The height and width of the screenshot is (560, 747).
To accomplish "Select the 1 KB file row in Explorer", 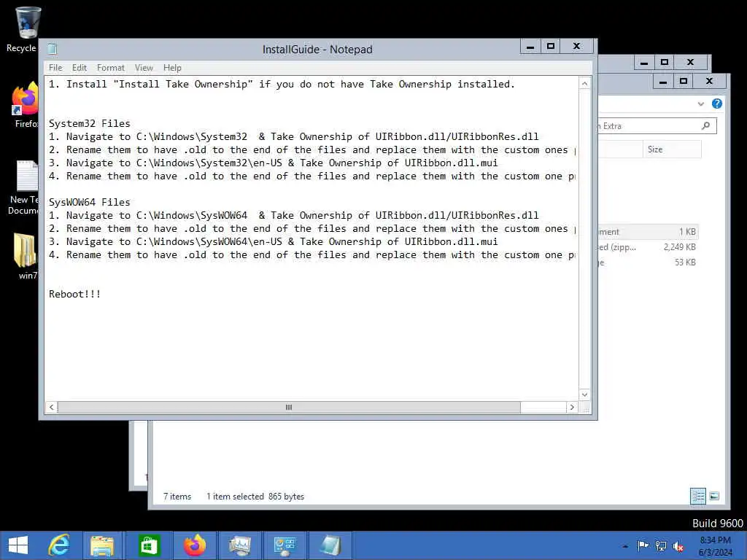I will tap(648, 232).
